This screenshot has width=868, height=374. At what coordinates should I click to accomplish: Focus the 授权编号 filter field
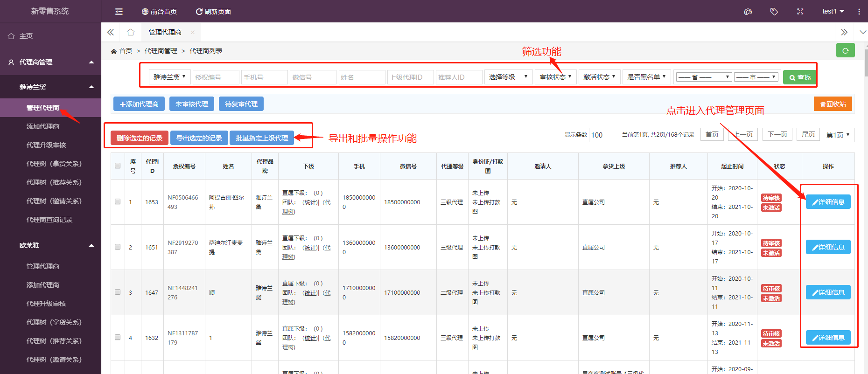click(x=216, y=77)
